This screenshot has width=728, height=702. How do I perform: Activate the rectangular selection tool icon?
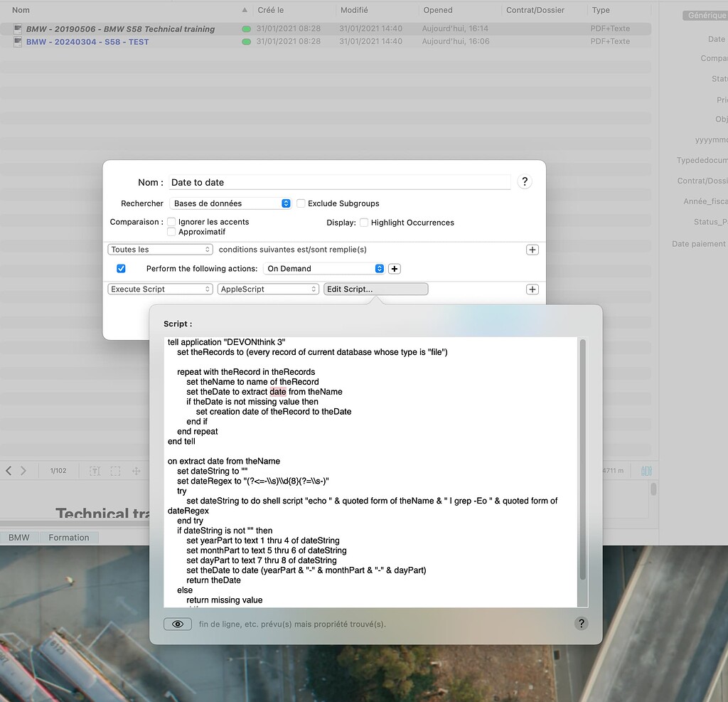click(x=115, y=470)
